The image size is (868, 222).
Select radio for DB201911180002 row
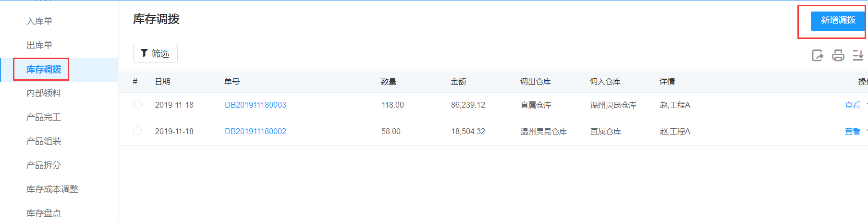(x=137, y=131)
